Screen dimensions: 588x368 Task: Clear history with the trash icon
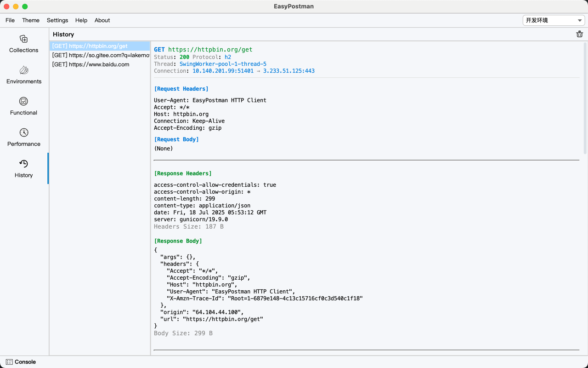click(x=579, y=34)
